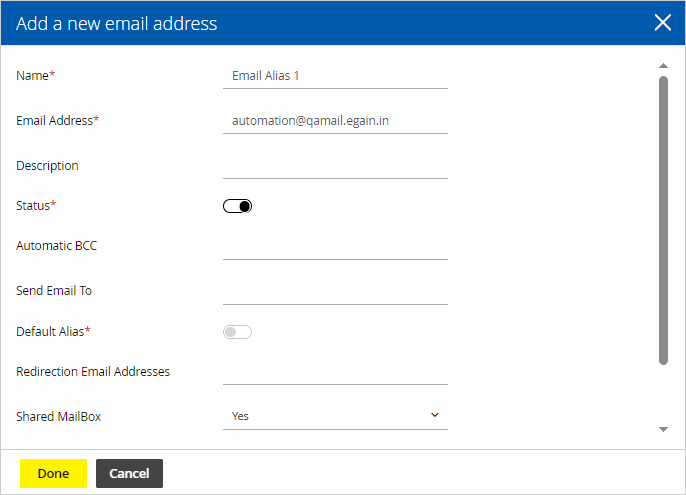The height and width of the screenshot is (495, 686).
Task: Close the Add a new email address dialog
Action: [662, 22]
